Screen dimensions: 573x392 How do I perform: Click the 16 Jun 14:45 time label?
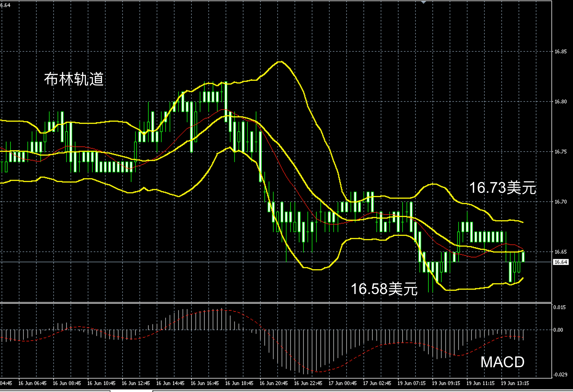tap(170, 383)
